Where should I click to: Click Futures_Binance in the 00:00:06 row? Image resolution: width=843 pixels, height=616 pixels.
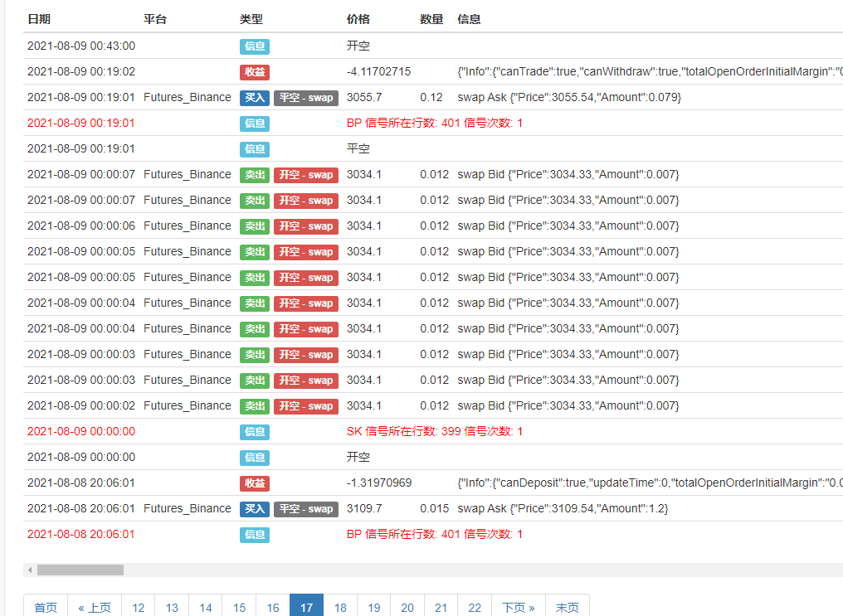[187, 226]
